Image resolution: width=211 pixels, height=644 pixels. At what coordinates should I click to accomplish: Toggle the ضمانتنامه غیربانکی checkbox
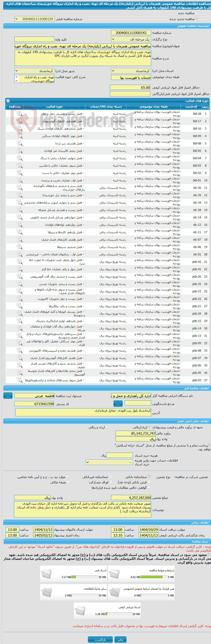(x=111, y=477)
